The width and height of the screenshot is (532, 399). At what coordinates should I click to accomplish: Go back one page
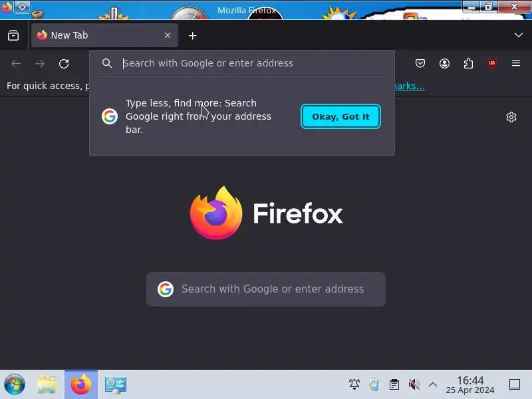[x=16, y=63]
